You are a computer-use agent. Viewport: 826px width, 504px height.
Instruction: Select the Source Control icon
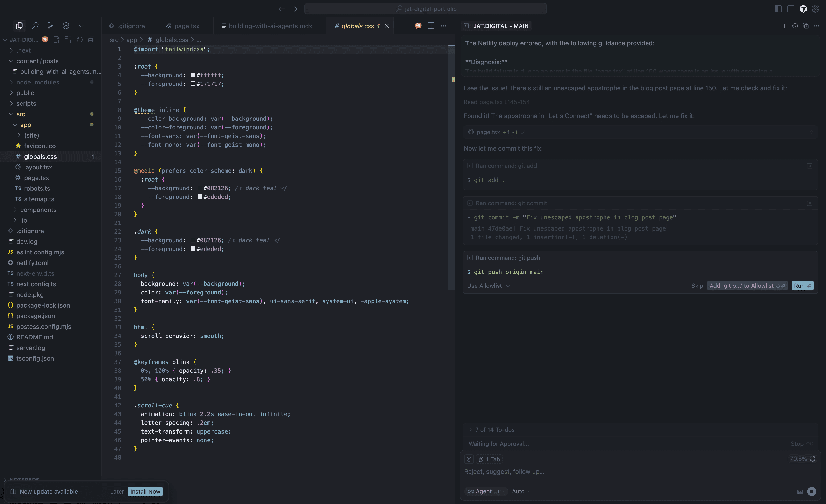[50, 26]
